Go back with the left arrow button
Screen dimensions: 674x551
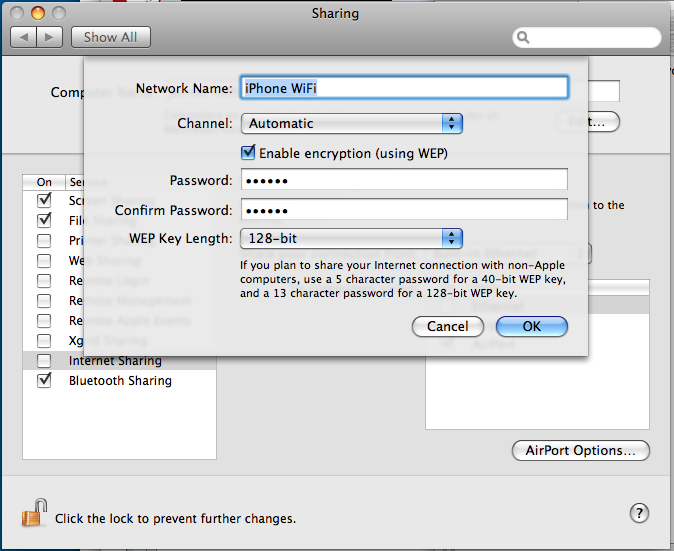tap(24, 37)
